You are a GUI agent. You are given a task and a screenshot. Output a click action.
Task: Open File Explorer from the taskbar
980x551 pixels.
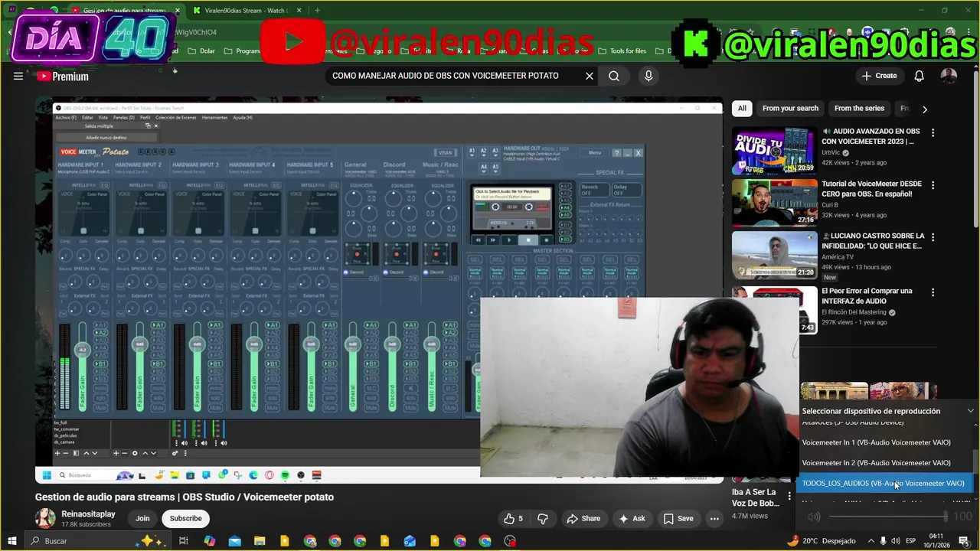point(260,541)
